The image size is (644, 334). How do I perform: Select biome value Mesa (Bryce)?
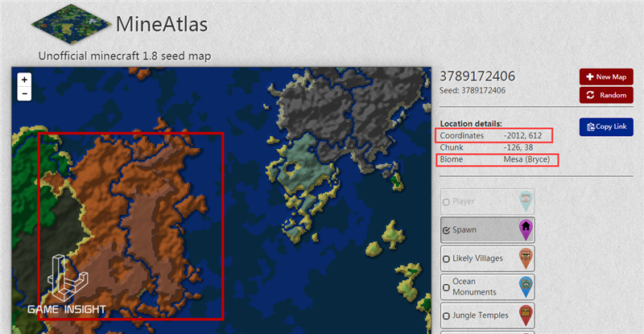pos(526,159)
